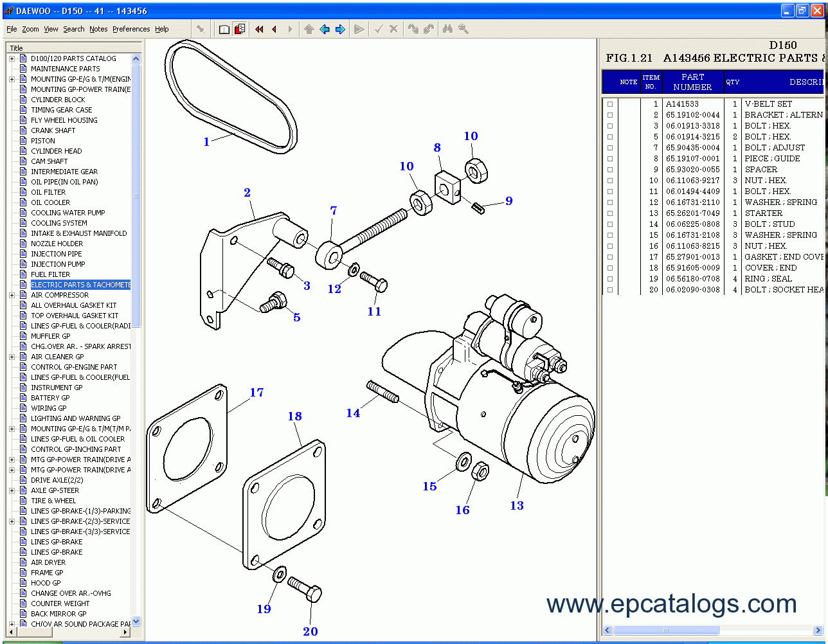Click the parts table horizontal scrollbar thumb
Screen dimensions: 828x644
point(665,631)
